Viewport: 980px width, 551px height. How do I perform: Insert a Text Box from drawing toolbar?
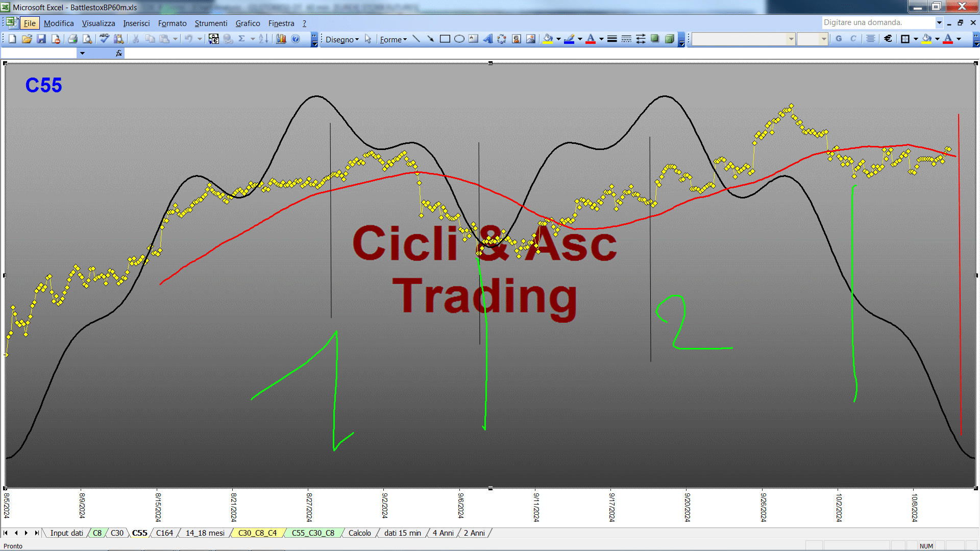click(x=474, y=39)
